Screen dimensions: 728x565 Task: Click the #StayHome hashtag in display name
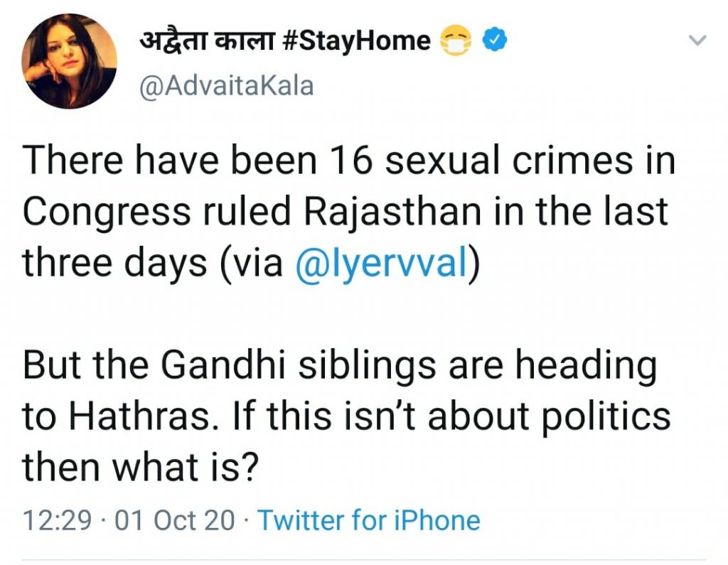[357, 41]
